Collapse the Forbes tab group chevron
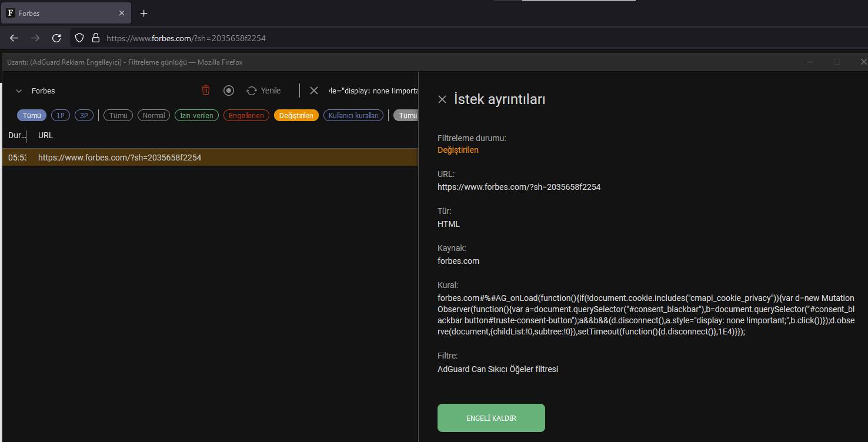Viewport: 868px width, 442px height. tap(18, 91)
